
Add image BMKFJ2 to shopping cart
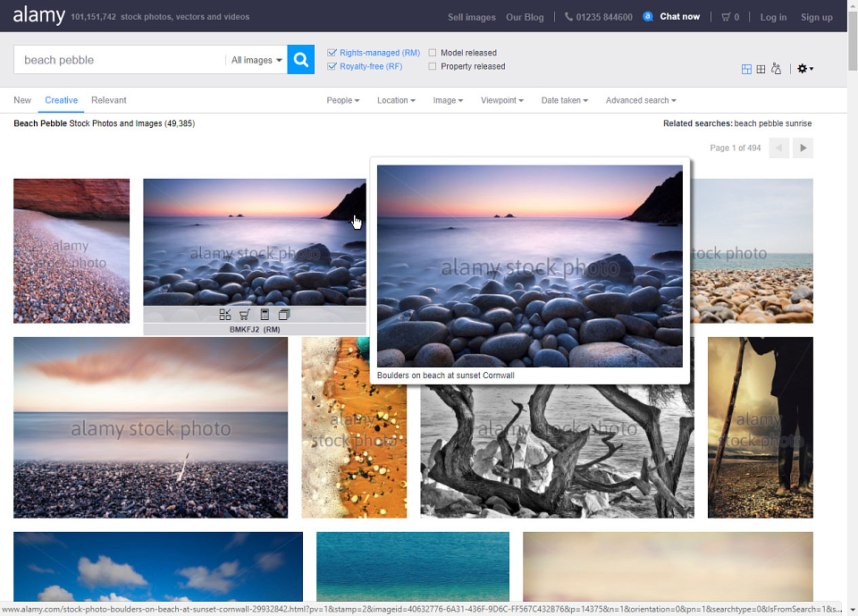[x=245, y=315]
